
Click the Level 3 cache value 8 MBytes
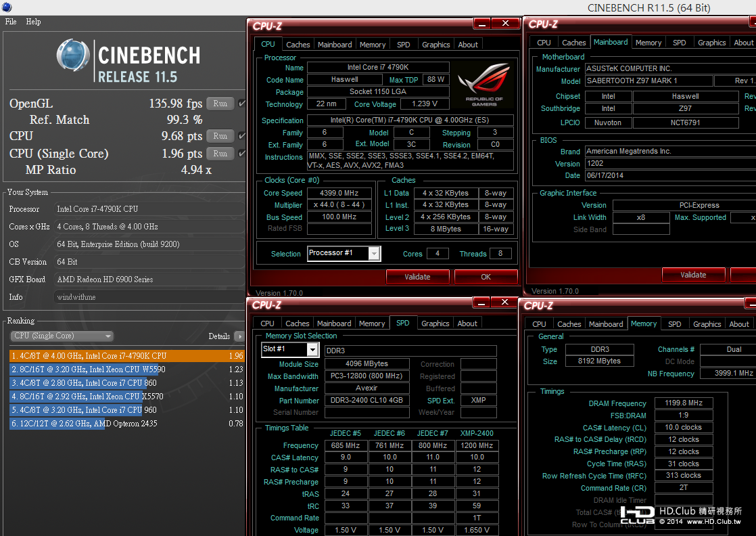[x=446, y=229]
